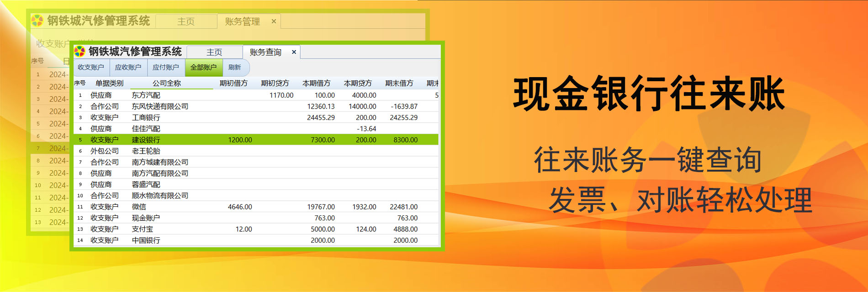Screen dimensions: 868x292
Task: Select the 支付宝 account row
Action: point(256,229)
